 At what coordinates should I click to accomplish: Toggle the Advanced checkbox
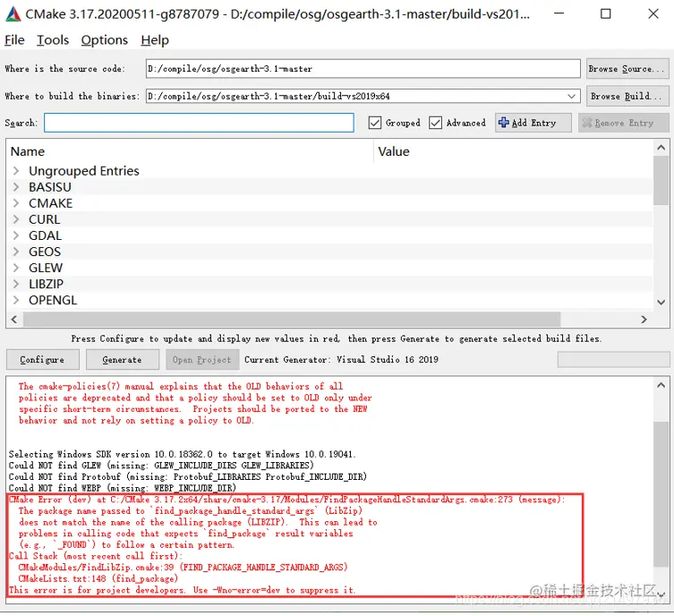(x=435, y=123)
